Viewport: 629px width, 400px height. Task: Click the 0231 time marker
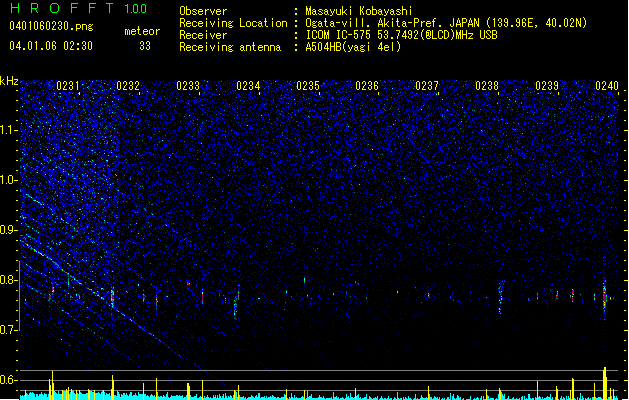point(68,86)
